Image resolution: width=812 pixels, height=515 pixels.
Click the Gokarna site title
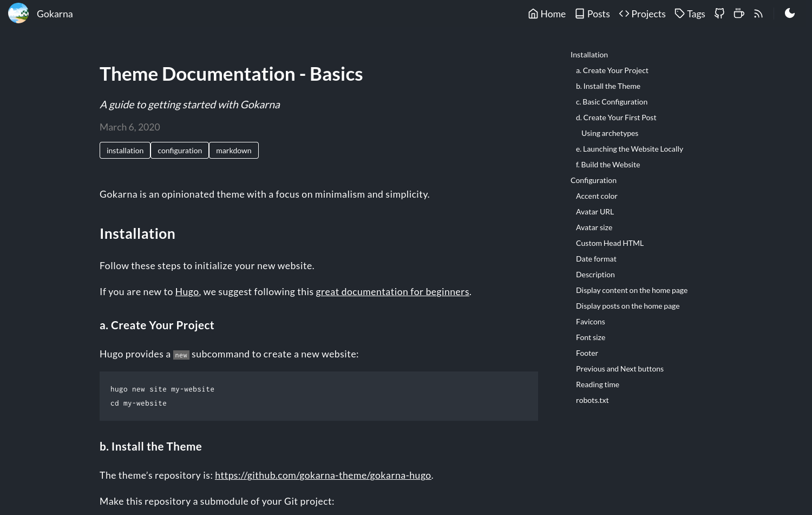(x=55, y=14)
